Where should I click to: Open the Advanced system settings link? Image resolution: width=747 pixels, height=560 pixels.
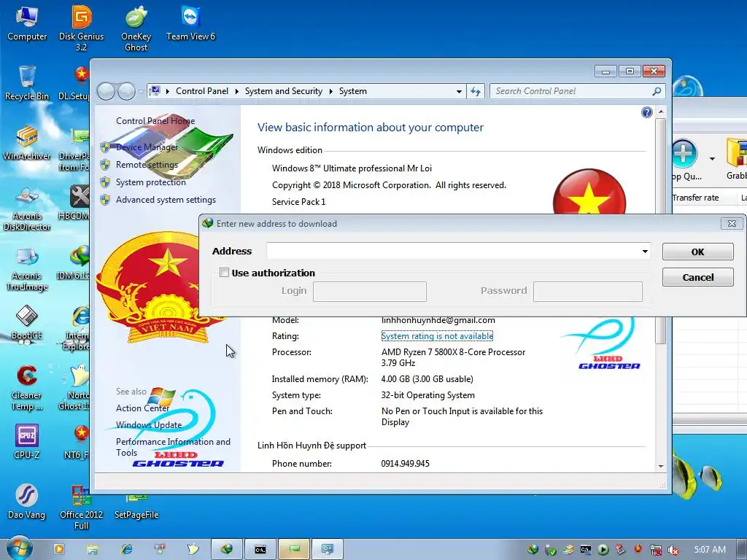166,200
